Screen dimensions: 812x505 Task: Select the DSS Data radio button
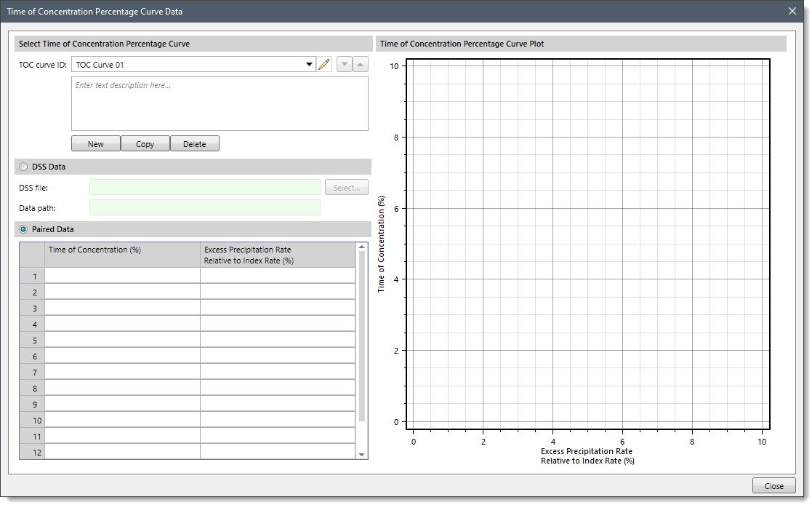(x=23, y=167)
